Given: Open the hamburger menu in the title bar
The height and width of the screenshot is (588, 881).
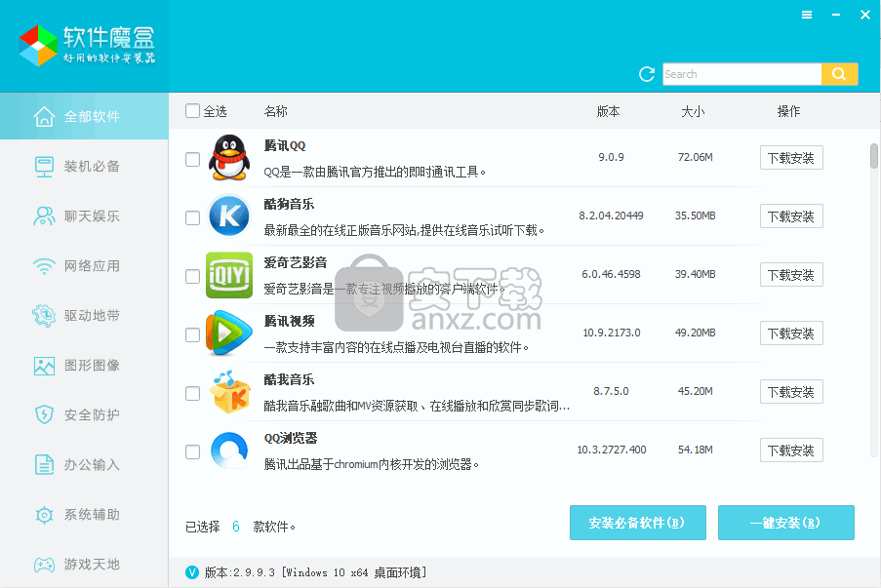Looking at the screenshot, I should [x=807, y=16].
